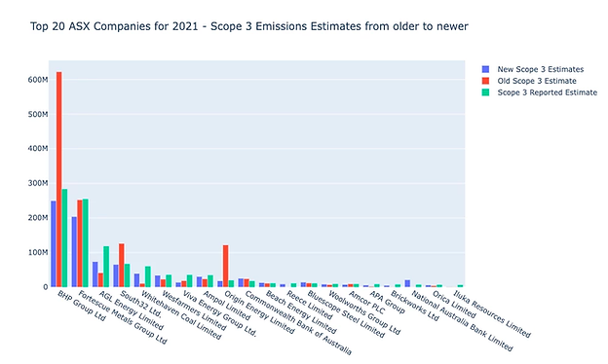Click the red Old Scope 3 Estimate swatch
This screenshot has height=364, width=608.
click(485, 81)
